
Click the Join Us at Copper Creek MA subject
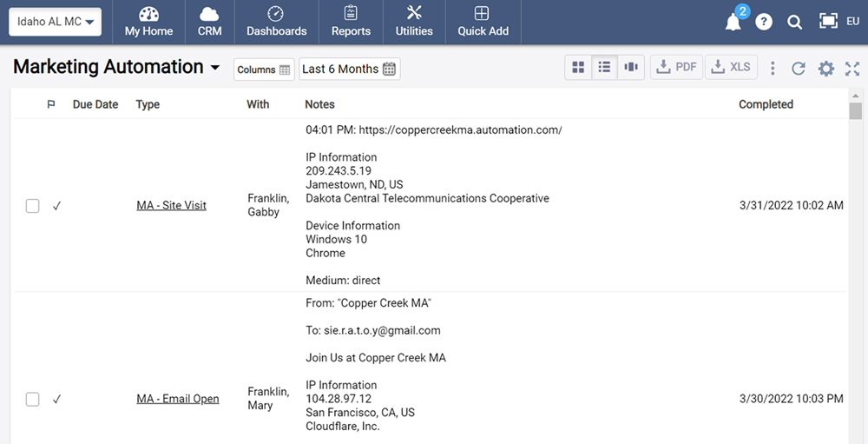tap(375, 357)
